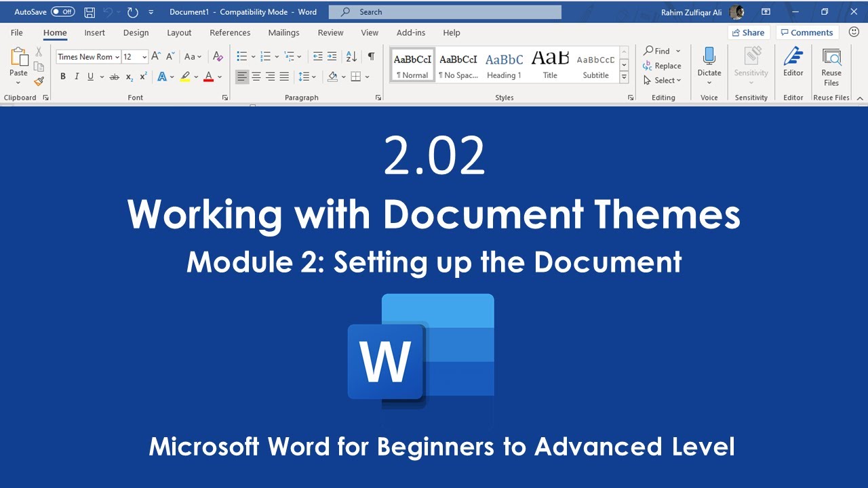
Task: Apply the yellow text highlight color
Action: click(185, 77)
